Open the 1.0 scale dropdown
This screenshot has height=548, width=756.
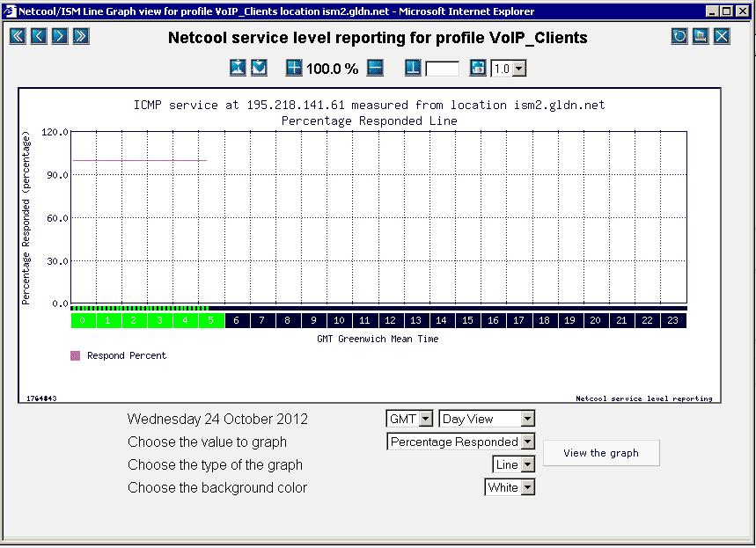508,69
